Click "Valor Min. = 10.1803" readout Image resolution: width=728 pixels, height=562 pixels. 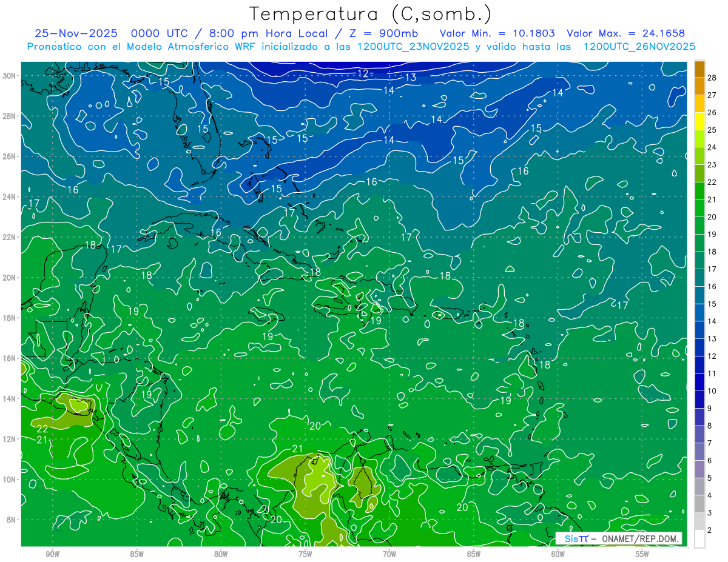pyautogui.click(x=497, y=33)
